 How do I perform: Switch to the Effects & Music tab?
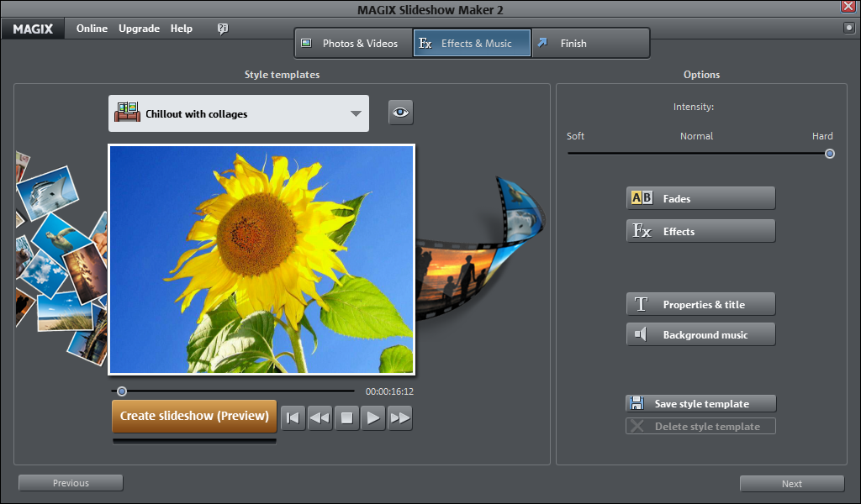tap(473, 44)
